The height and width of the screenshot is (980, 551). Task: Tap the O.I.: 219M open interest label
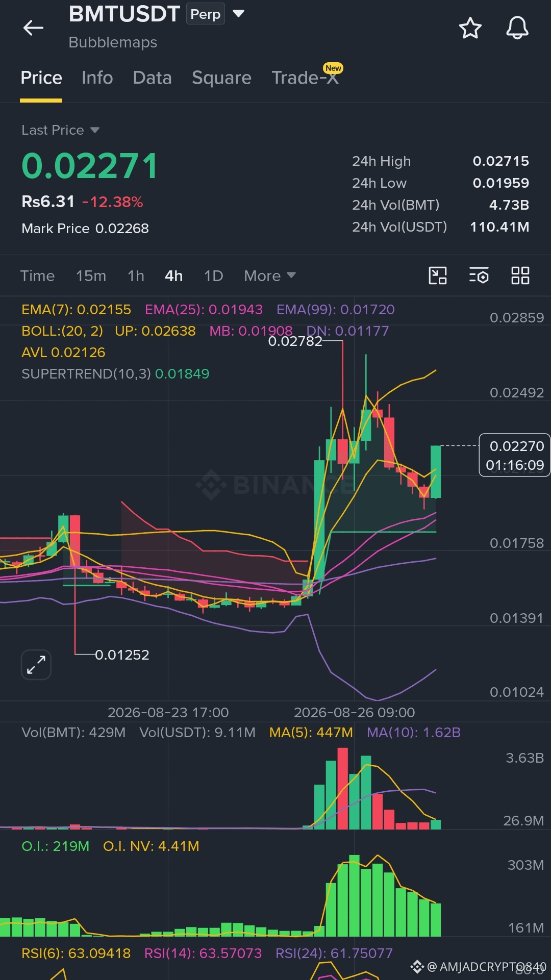(55, 846)
